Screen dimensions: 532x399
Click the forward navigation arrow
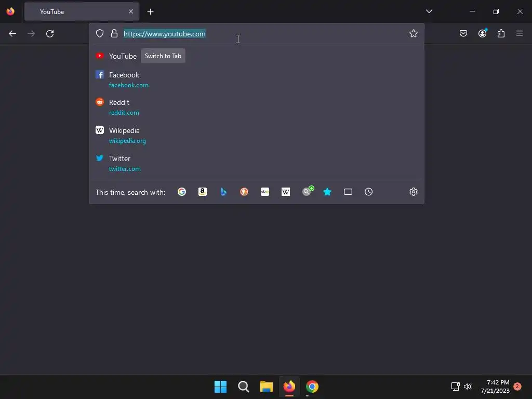[31, 34]
